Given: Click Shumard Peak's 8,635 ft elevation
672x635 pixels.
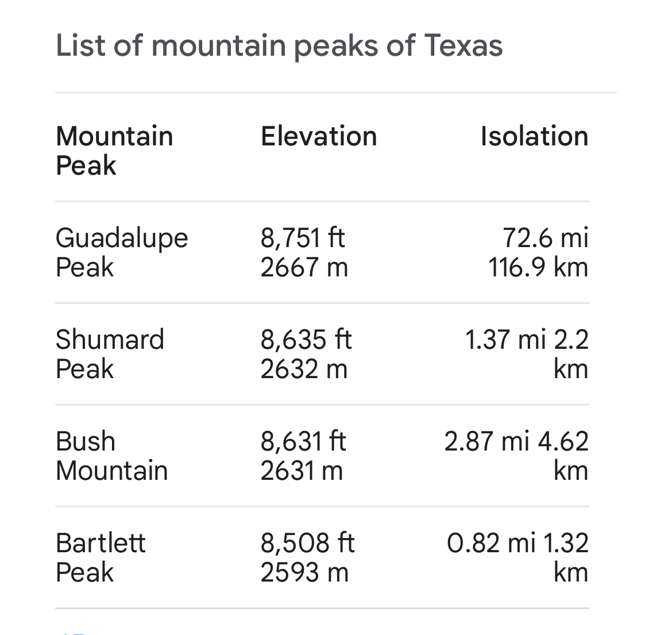Looking at the screenshot, I should pyautogui.click(x=306, y=340).
